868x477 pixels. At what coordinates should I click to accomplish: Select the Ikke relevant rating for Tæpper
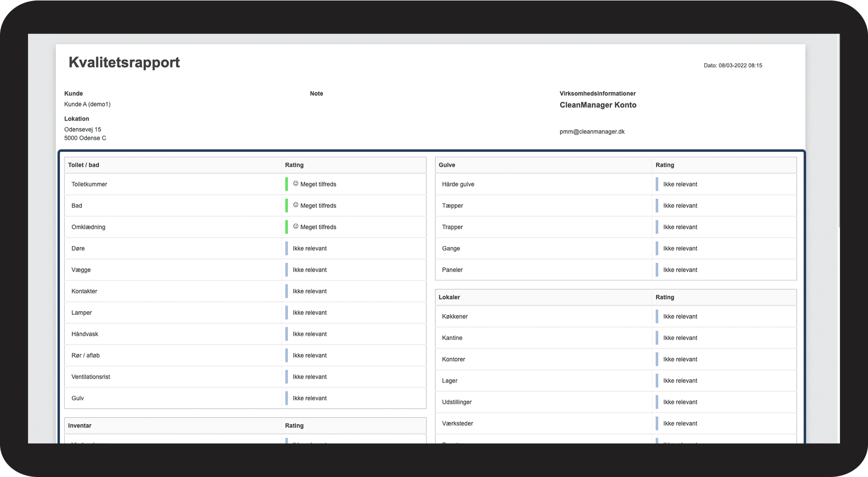coord(680,206)
